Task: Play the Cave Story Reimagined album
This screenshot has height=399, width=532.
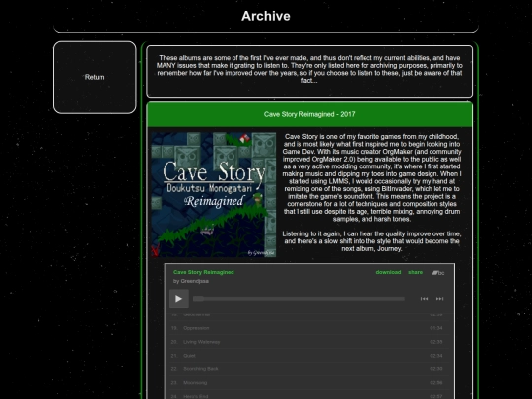Action: (179, 299)
